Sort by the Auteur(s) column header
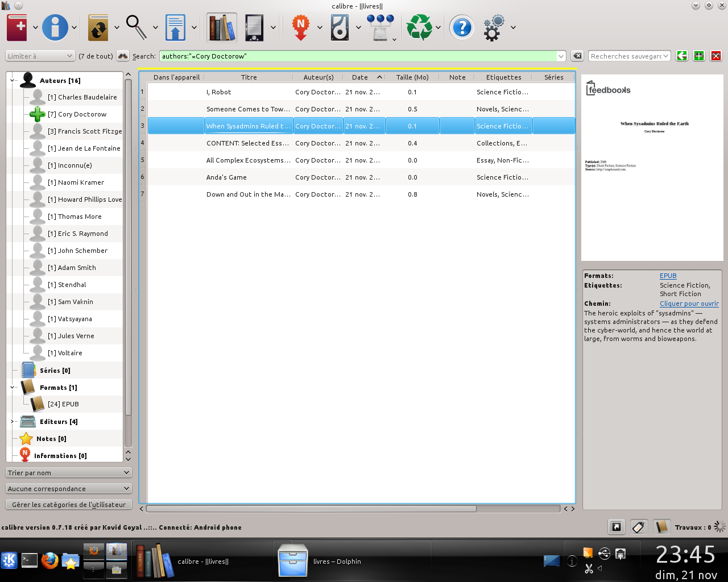The width and height of the screenshot is (728, 582). point(318,77)
